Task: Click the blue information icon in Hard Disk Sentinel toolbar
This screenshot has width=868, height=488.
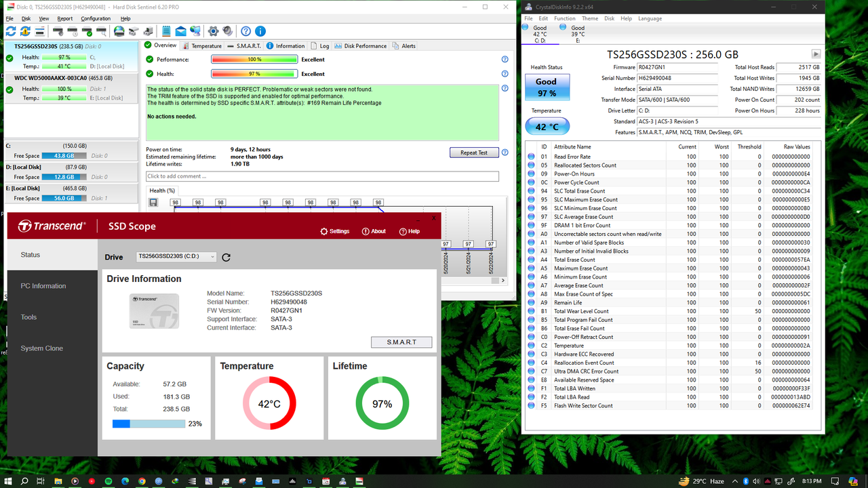Action: point(260,31)
